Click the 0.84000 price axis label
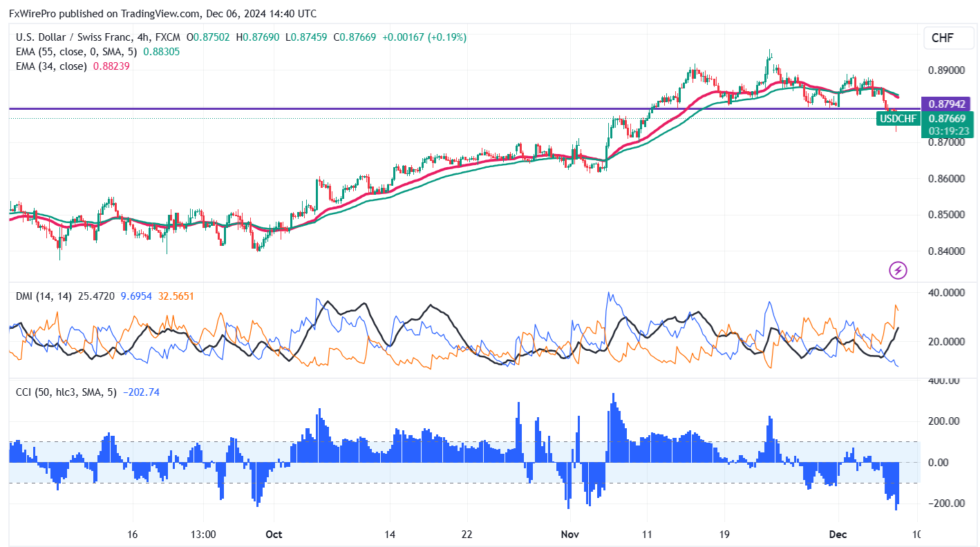The width and height of the screenshot is (980, 547). (946, 251)
